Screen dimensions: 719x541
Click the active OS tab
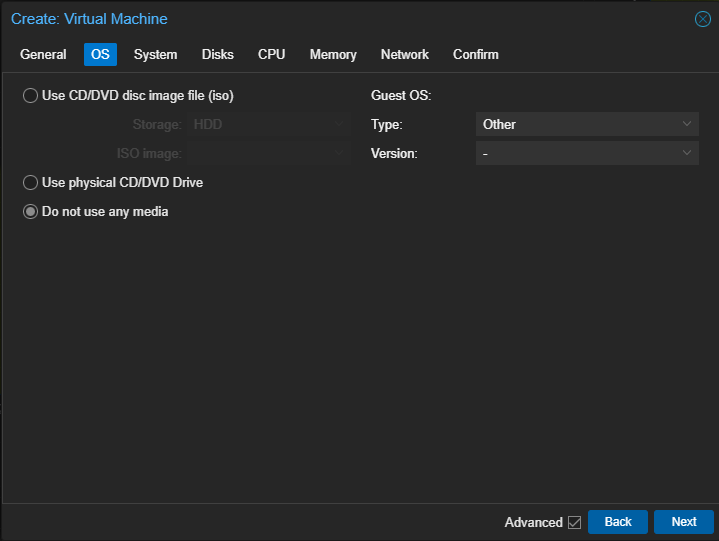[x=100, y=55]
